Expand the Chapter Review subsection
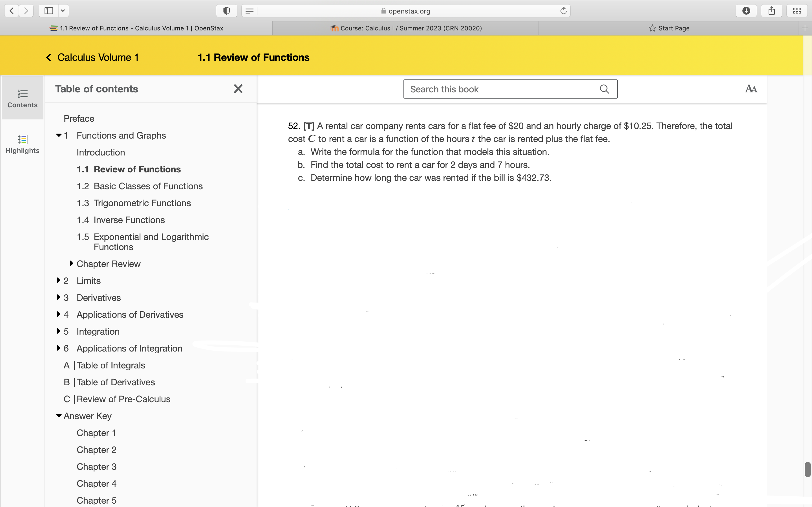This screenshot has width=812, height=507. tap(71, 264)
